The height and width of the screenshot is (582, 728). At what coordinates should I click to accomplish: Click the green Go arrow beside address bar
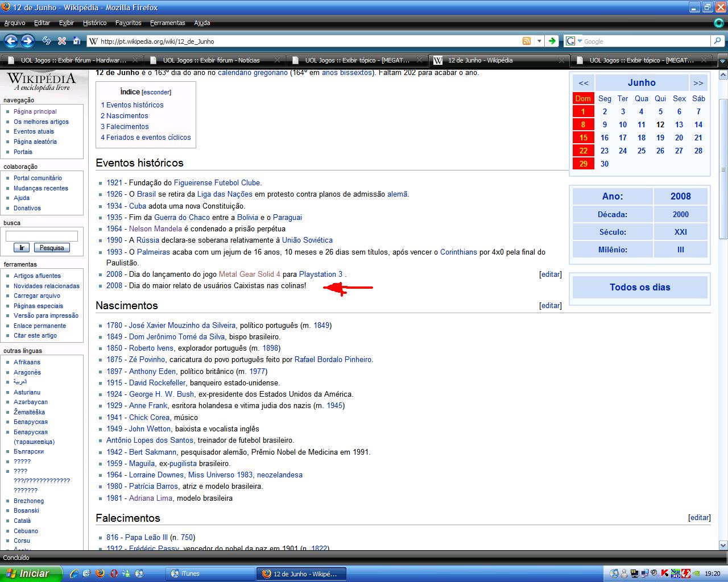(x=552, y=41)
